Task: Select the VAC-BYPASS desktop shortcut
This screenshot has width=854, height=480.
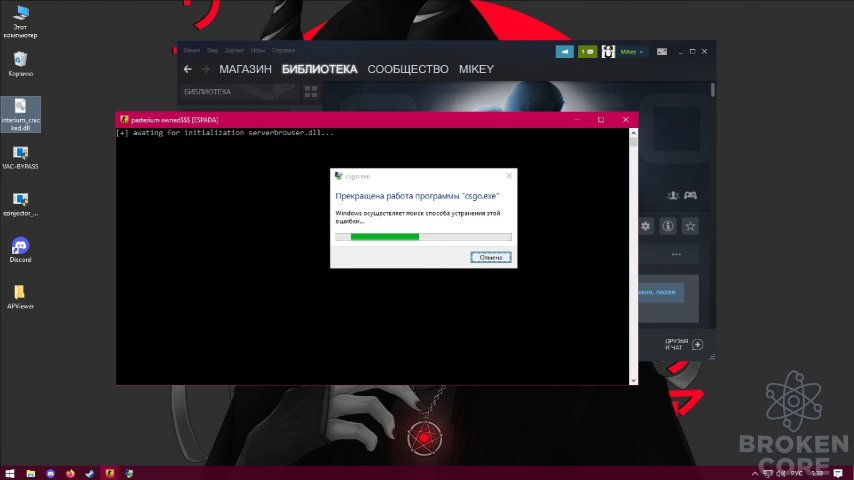Action: coord(20,158)
